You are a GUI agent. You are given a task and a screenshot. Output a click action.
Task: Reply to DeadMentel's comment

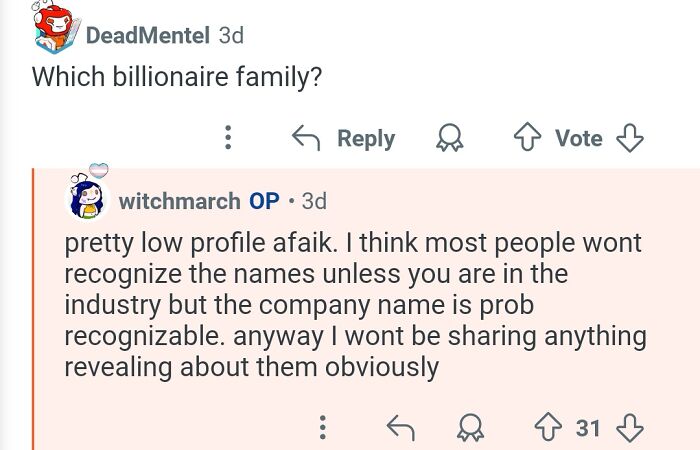[x=365, y=138]
